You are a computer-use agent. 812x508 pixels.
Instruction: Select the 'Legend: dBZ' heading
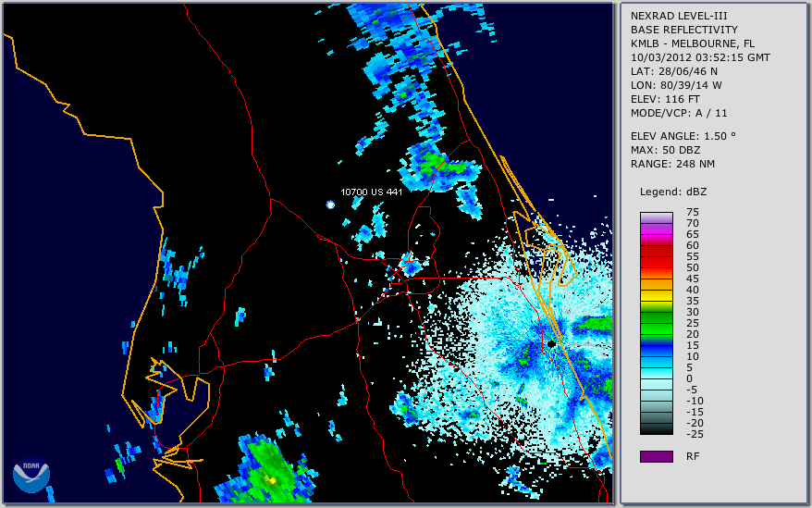[x=673, y=192]
